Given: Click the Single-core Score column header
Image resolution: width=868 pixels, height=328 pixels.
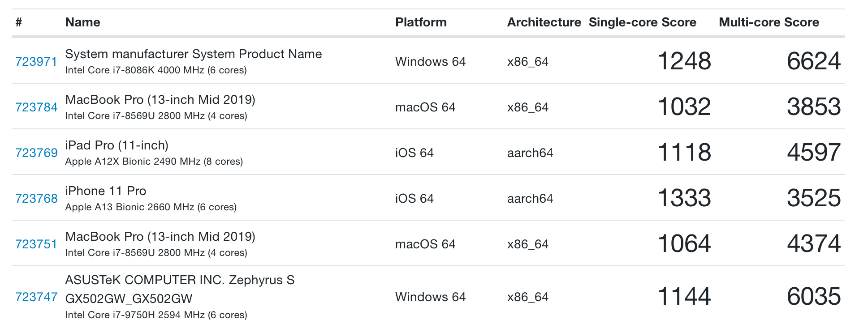Looking at the screenshot, I should click(642, 22).
